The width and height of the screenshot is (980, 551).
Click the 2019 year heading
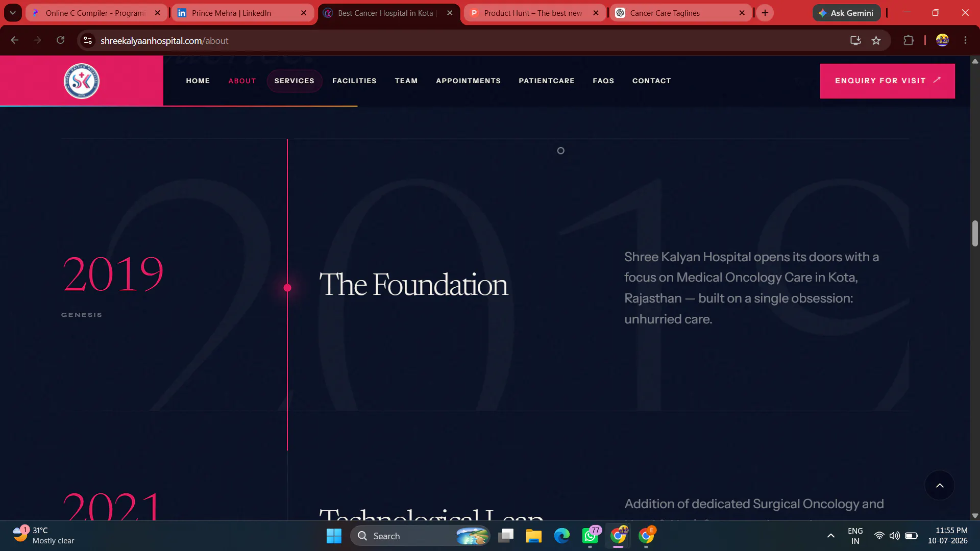[113, 274]
